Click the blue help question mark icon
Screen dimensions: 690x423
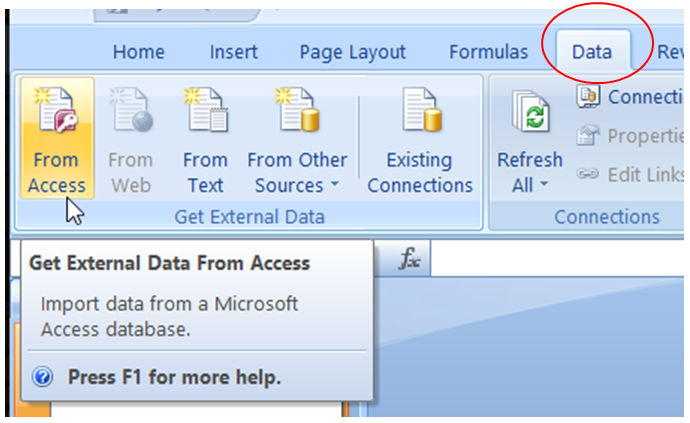[43, 377]
